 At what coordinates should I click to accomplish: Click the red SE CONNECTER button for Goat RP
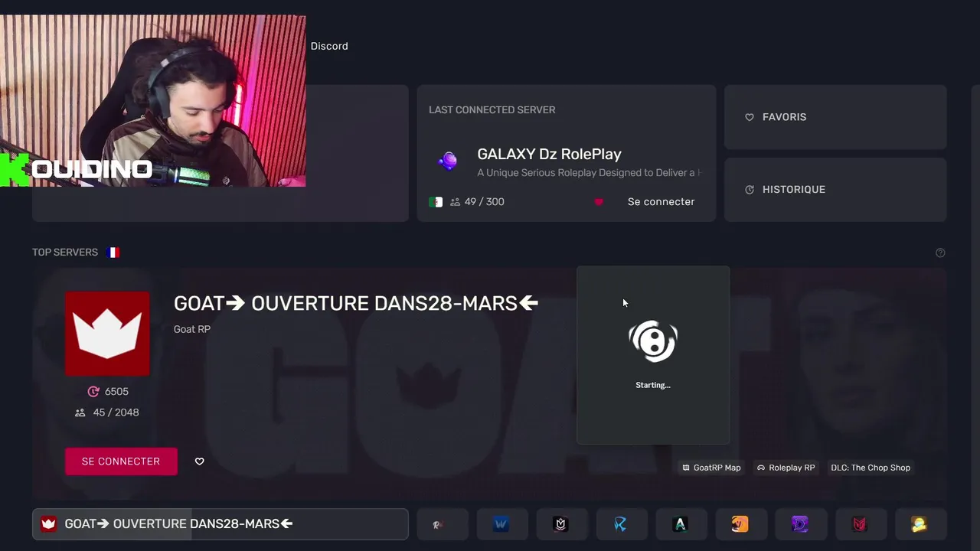coord(121,461)
